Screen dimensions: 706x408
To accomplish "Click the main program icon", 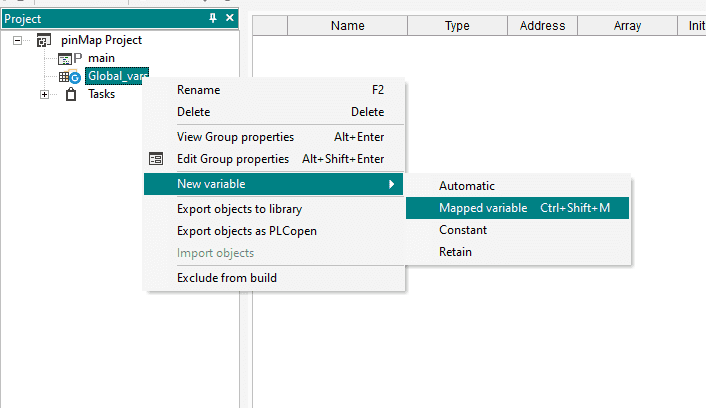I will 70,59.
